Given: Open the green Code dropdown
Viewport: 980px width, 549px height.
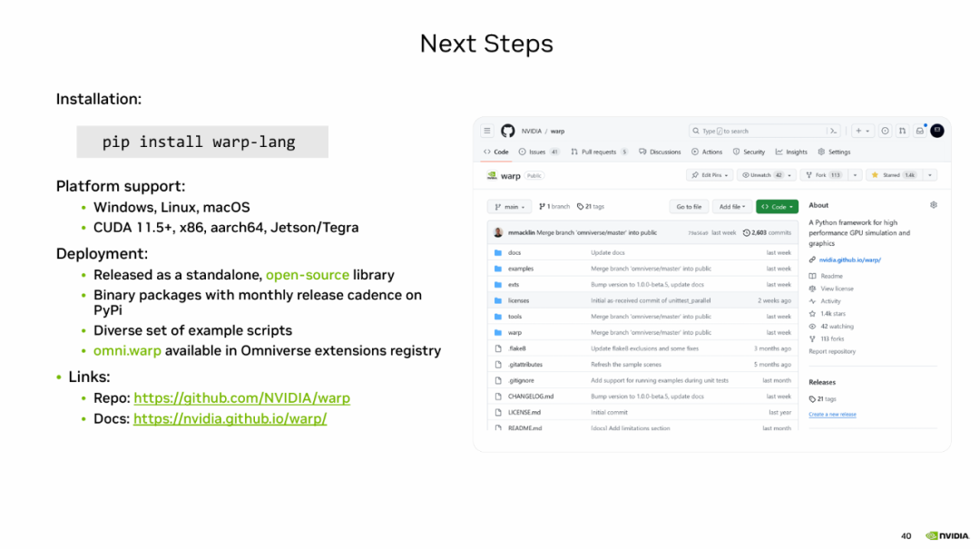Looking at the screenshot, I should tap(777, 207).
